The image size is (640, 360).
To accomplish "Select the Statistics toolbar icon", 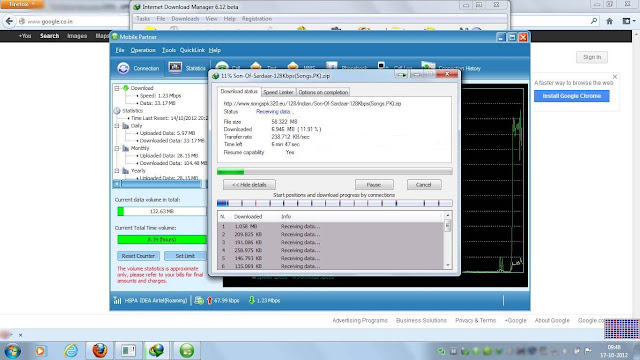I will [175, 68].
